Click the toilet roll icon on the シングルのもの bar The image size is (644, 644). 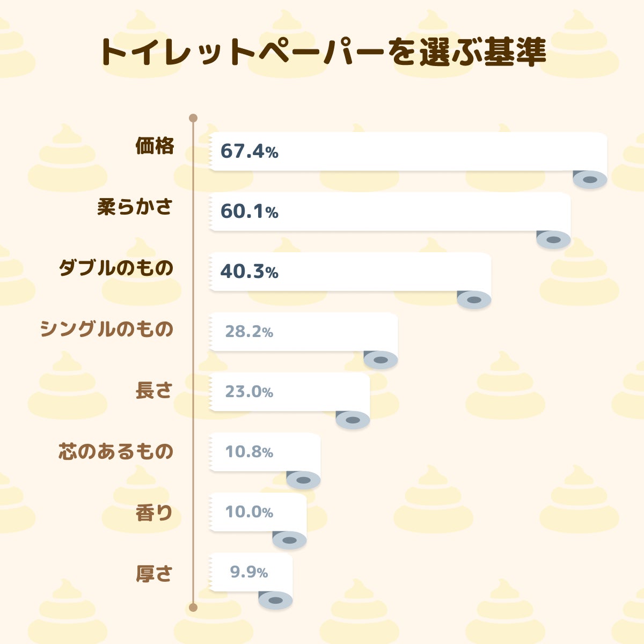click(380, 360)
